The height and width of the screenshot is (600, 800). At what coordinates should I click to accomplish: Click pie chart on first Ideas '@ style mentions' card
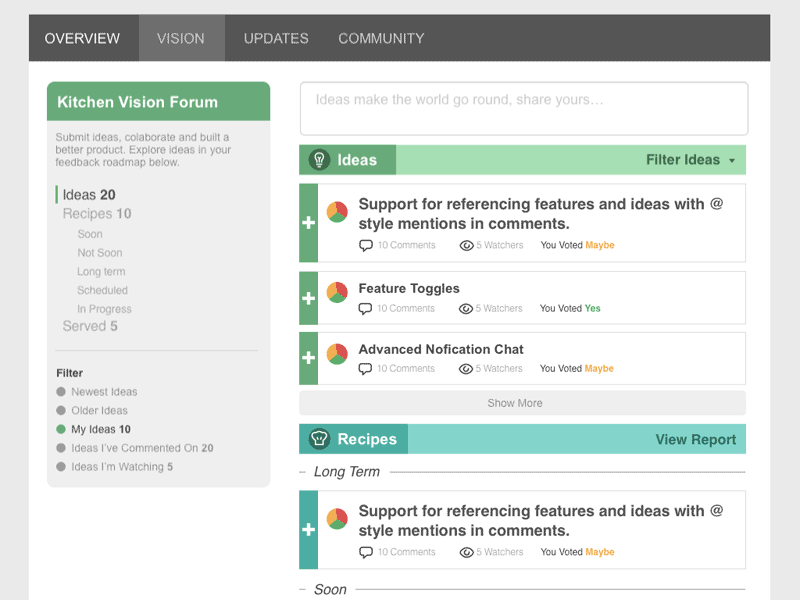point(337,212)
